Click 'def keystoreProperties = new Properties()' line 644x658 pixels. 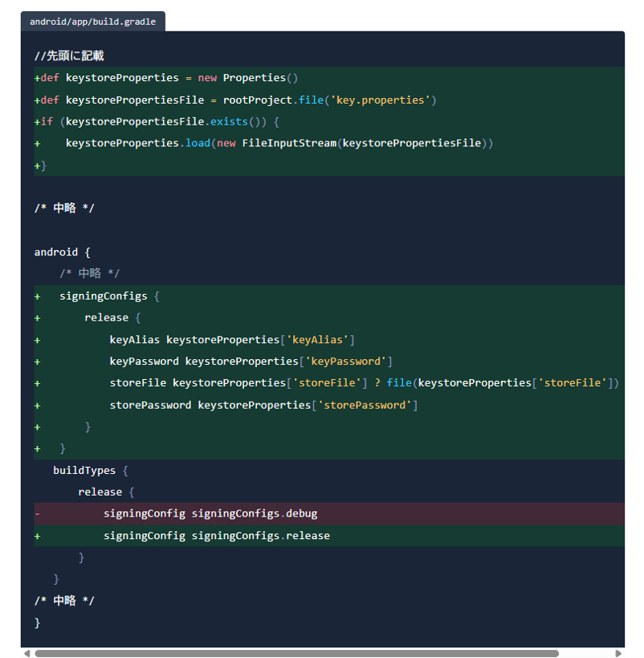[x=329, y=78]
